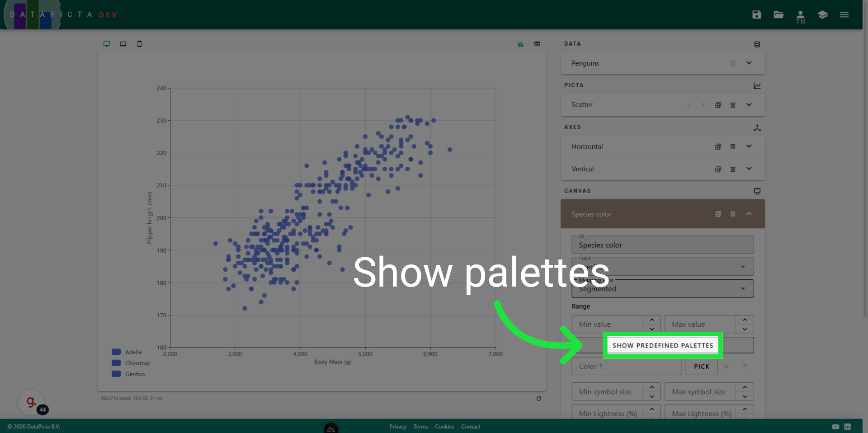Delete the Species color canvas item
This screenshot has width=868, height=433.
tap(733, 214)
